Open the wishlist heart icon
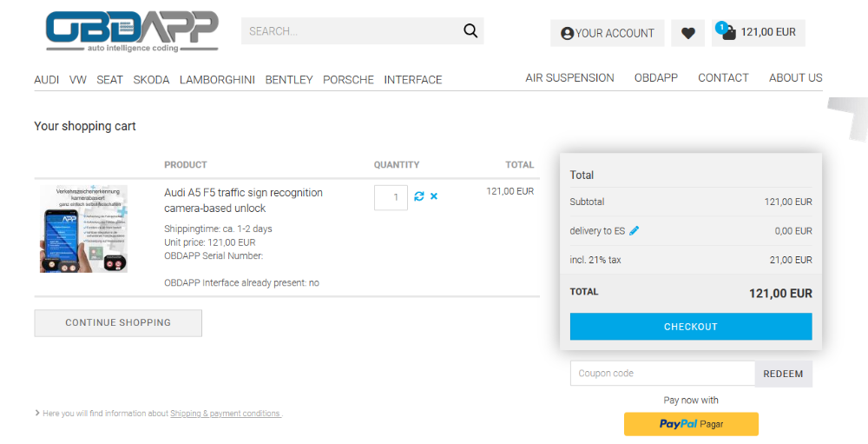Viewport: 868px width, 444px height. click(688, 33)
